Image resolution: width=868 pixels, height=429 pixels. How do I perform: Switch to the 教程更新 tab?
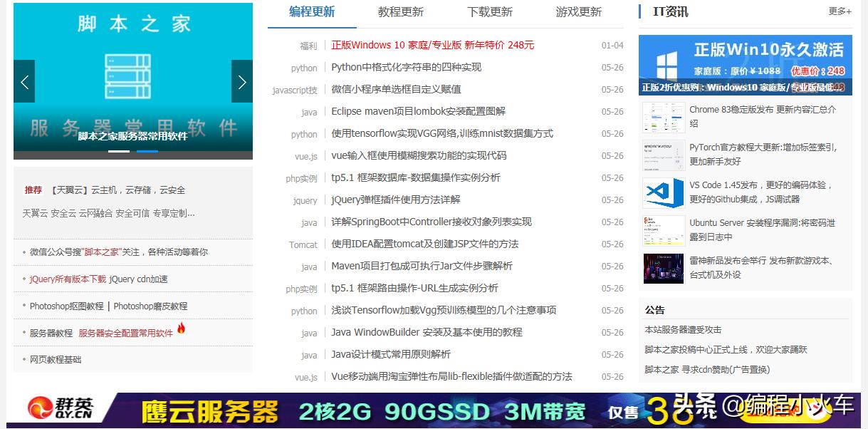401,12
